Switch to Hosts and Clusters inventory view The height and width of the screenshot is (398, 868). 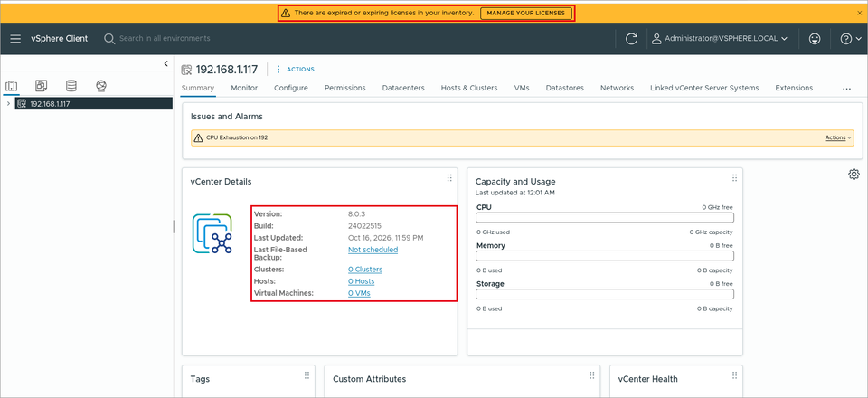[x=12, y=86]
